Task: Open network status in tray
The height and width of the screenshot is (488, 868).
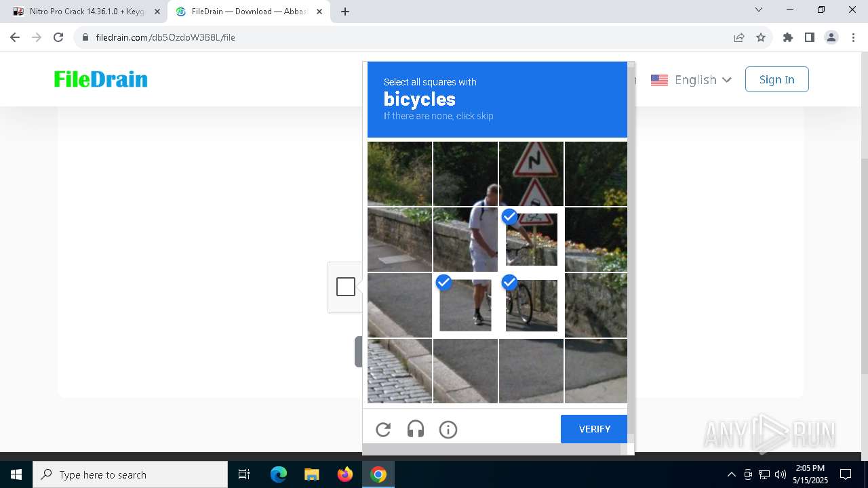Action: click(x=764, y=474)
